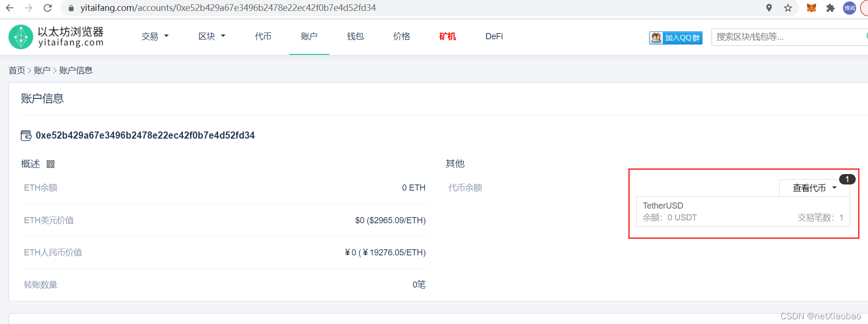This screenshot has height=324, width=868.
Task: Click 账户信息 in the breadcrumb
Action: point(76,70)
